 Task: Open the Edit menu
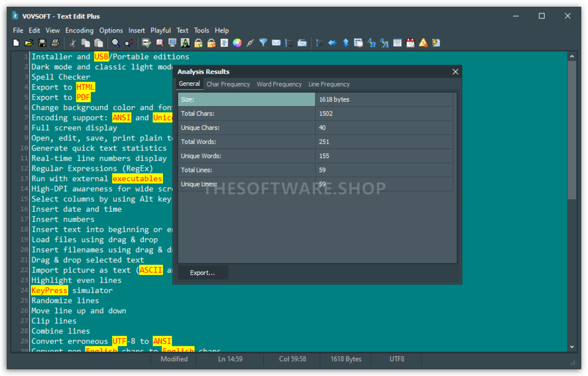click(x=34, y=30)
